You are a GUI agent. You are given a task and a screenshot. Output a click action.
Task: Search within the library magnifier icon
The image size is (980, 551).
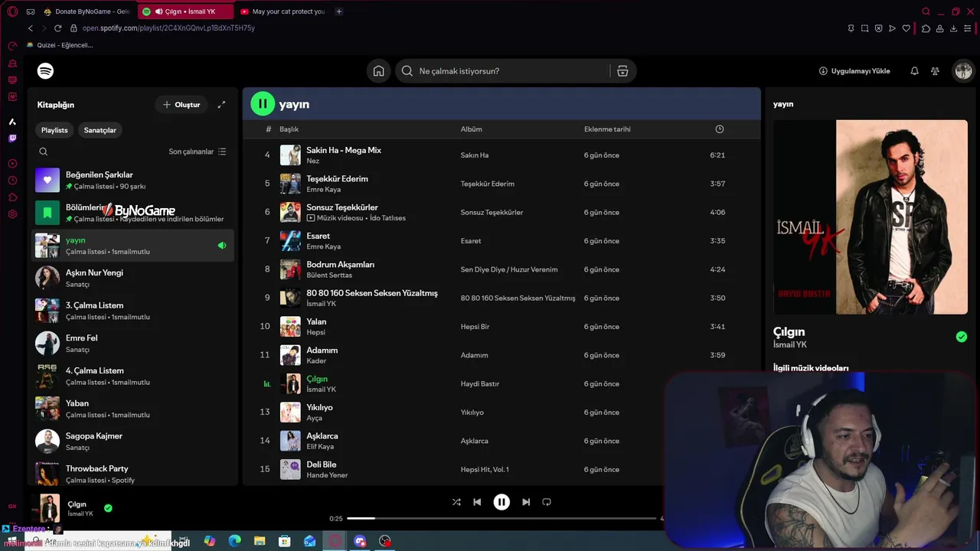point(44,152)
